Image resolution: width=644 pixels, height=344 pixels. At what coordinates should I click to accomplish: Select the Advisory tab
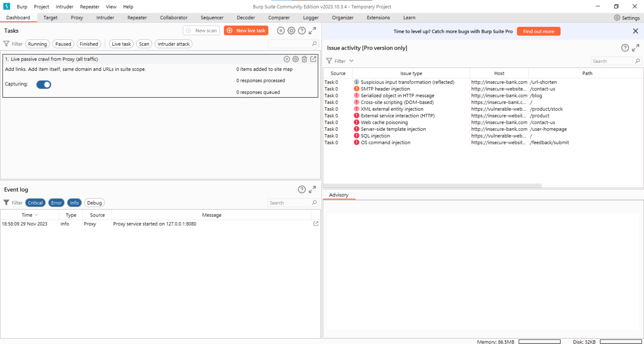click(x=339, y=195)
